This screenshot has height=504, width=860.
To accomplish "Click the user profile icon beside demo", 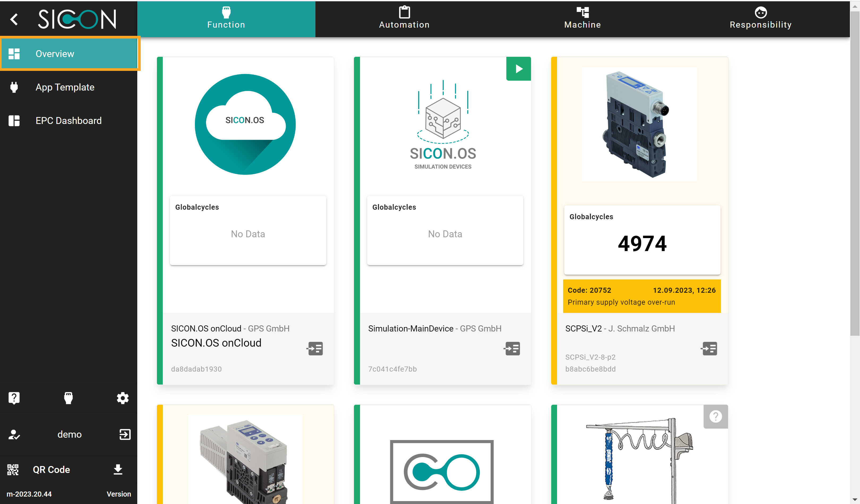I will 14,434.
